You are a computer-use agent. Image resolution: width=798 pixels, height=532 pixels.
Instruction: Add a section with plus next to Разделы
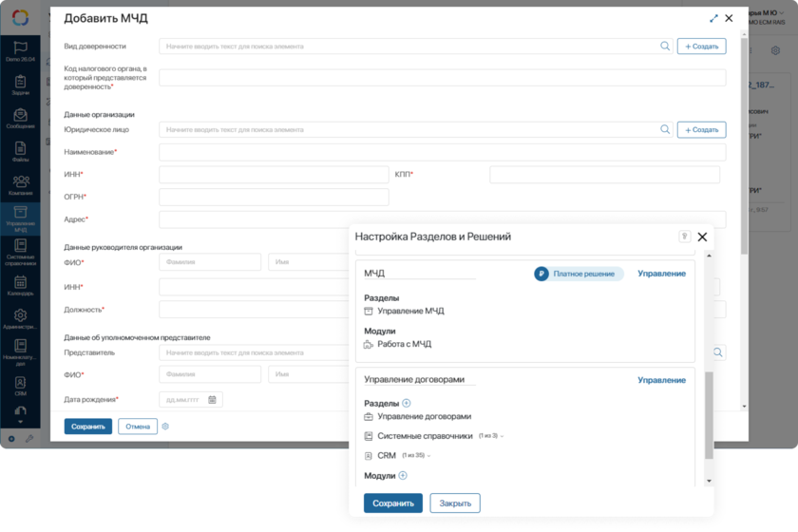[x=407, y=403]
